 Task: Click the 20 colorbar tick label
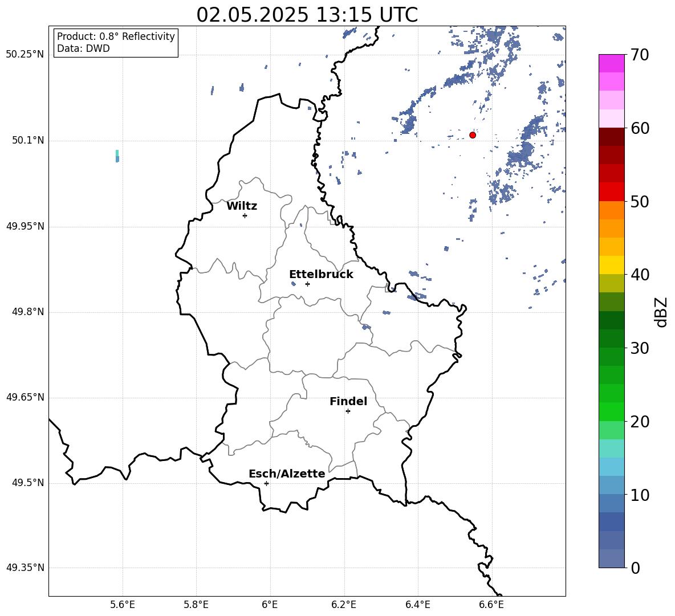[640, 422]
